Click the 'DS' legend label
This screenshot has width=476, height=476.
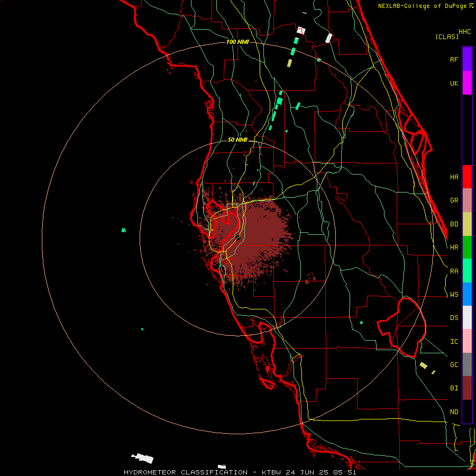click(454, 318)
